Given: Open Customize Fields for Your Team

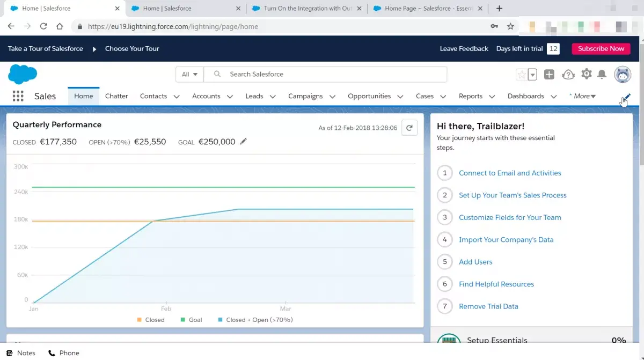Looking at the screenshot, I should (510, 217).
